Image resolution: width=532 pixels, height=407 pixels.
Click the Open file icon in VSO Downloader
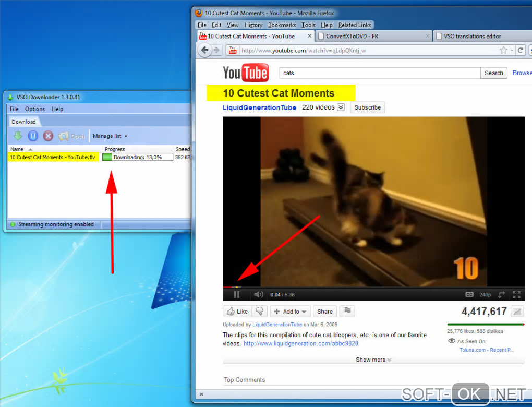tap(71, 136)
